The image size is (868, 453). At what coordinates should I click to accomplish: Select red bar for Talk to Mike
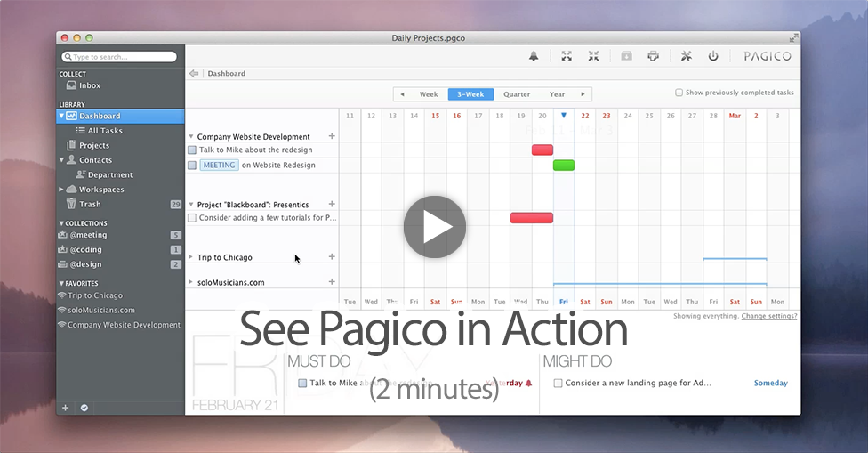coord(542,150)
